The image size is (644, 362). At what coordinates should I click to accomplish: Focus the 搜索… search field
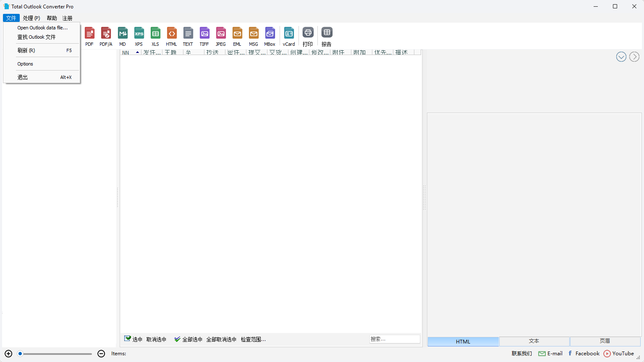click(395, 339)
